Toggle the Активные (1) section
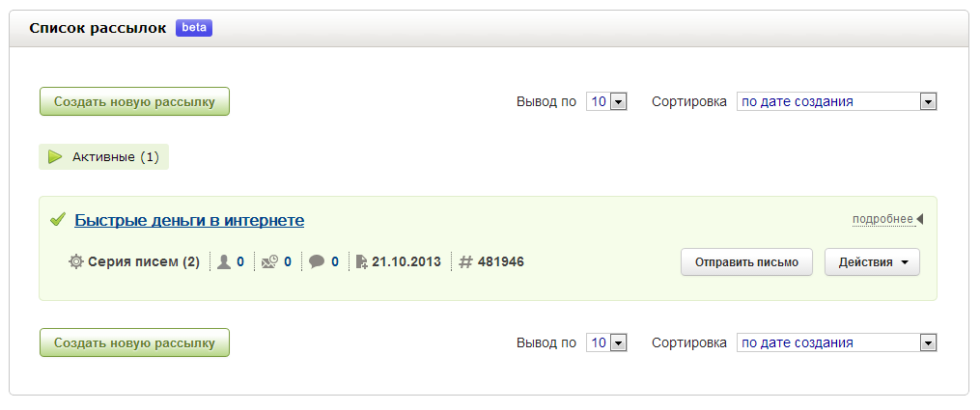980x410 pixels. coord(115,156)
